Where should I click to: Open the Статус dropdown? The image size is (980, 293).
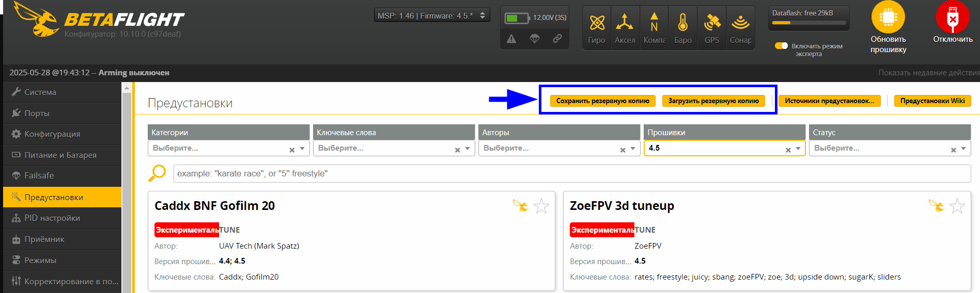(x=890, y=148)
